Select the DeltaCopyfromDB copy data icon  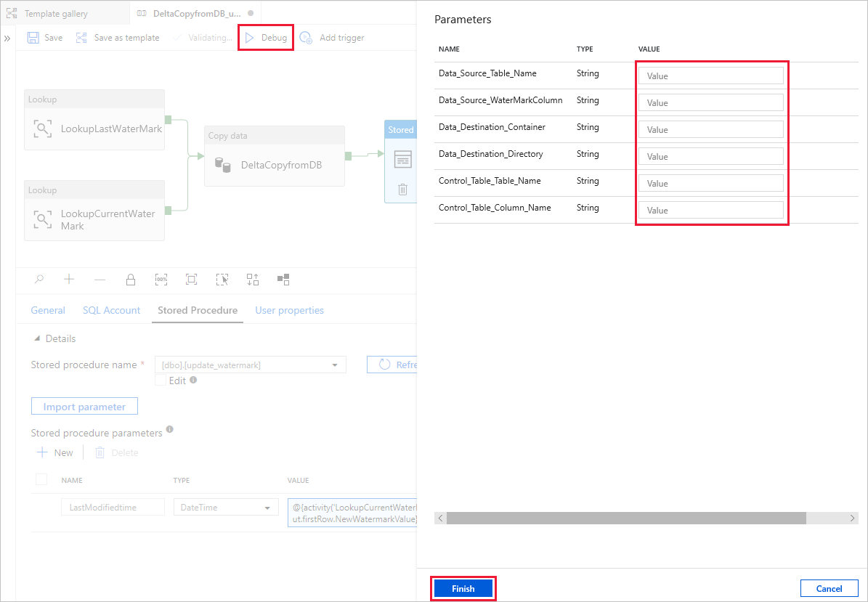click(222, 164)
